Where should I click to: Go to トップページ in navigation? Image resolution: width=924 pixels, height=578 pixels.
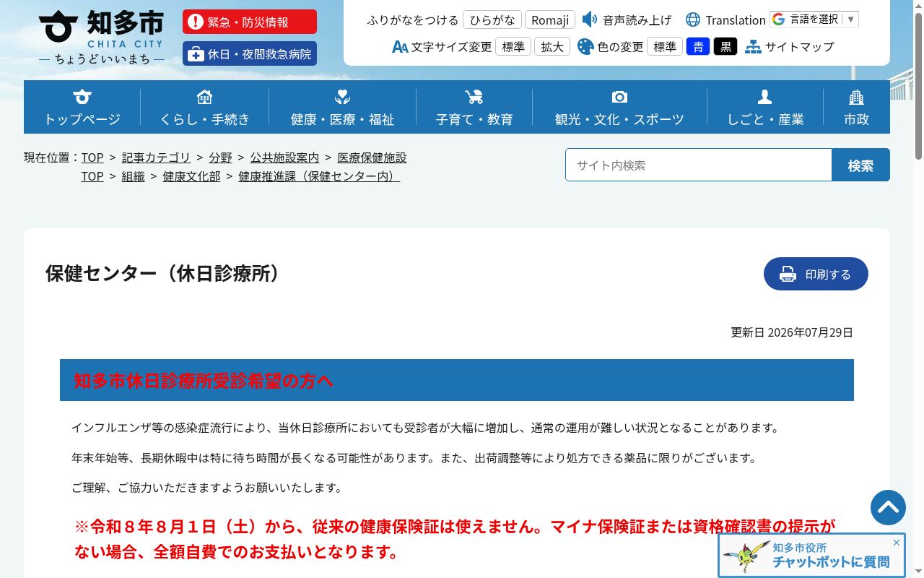(x=82, y=108)
